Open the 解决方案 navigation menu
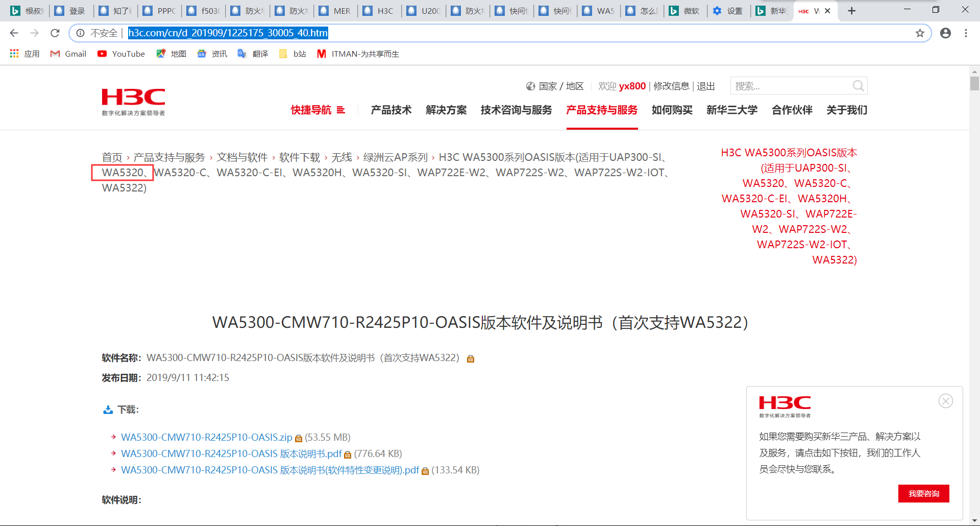This screenshot has width=980, height=526. (x=446, y=110)
